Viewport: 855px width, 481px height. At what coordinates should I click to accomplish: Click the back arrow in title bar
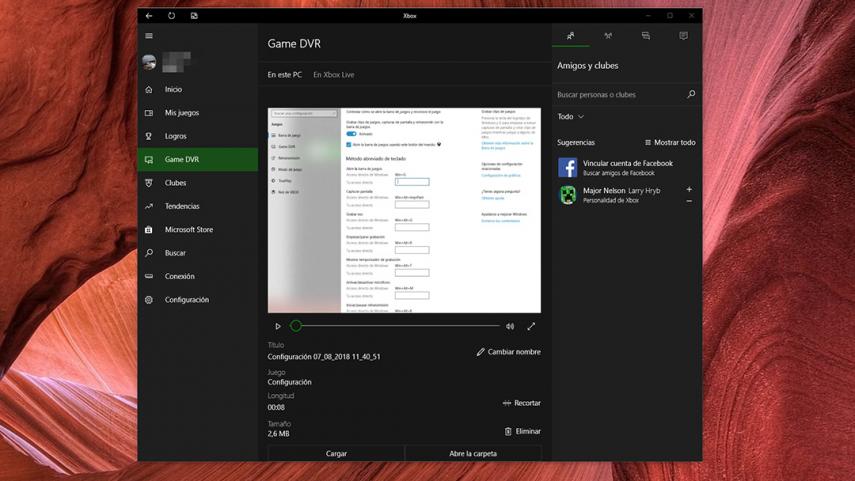149,16
